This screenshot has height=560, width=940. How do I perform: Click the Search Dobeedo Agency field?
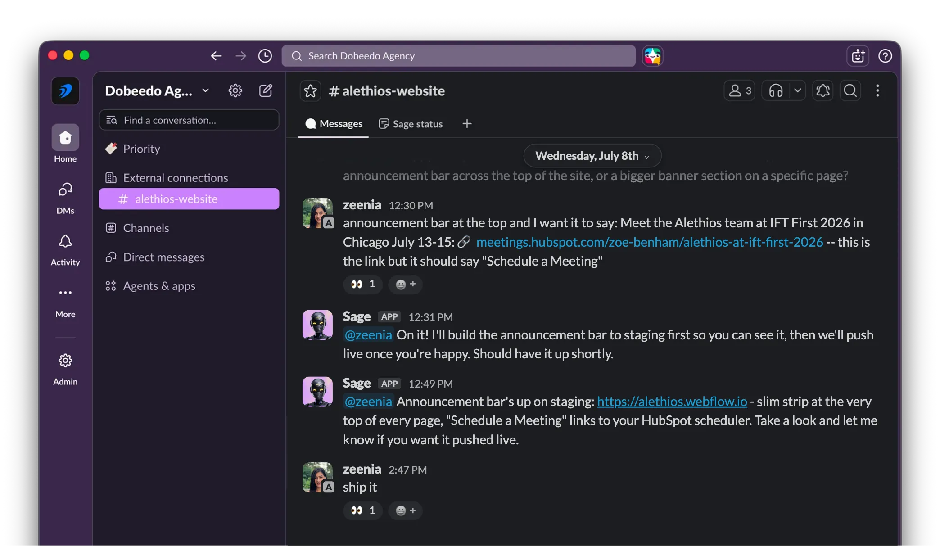click(x=458, y=56)
